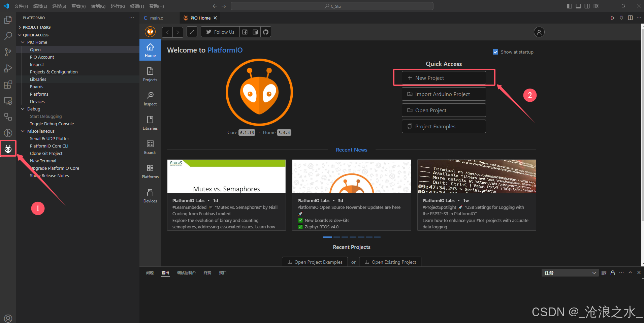Toggle primary sidebar layout icon in title bar
Image resolution: width=644 pixels, height=323 pixels.
pyautogui.click(x=570, y=6)
